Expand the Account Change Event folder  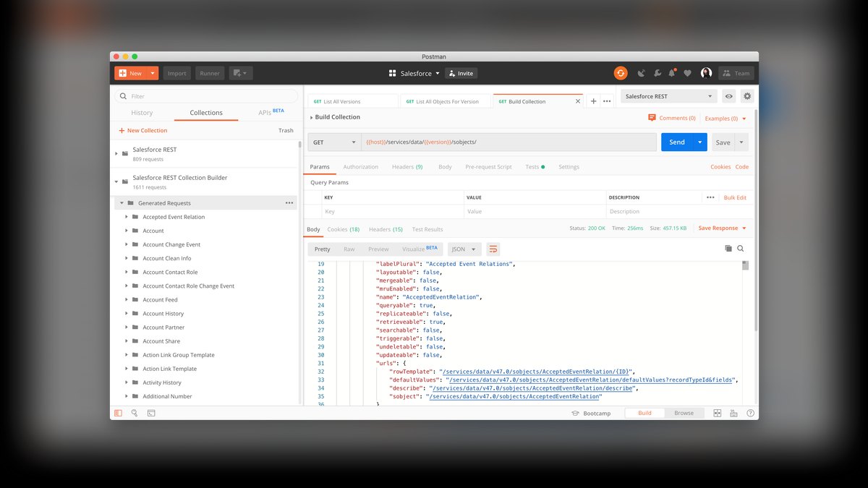[127, 244]
